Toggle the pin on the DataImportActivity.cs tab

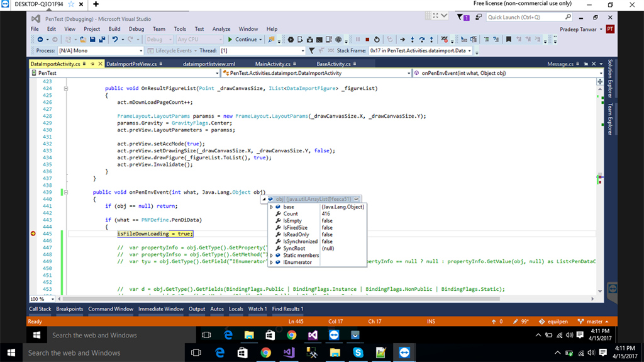pyautogui.click(x=92, y=64)
